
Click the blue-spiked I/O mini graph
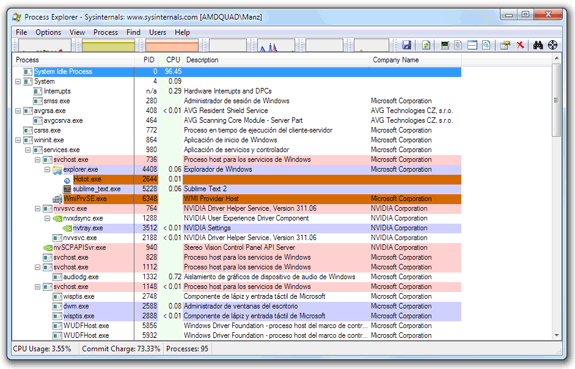tap(276, 45)
